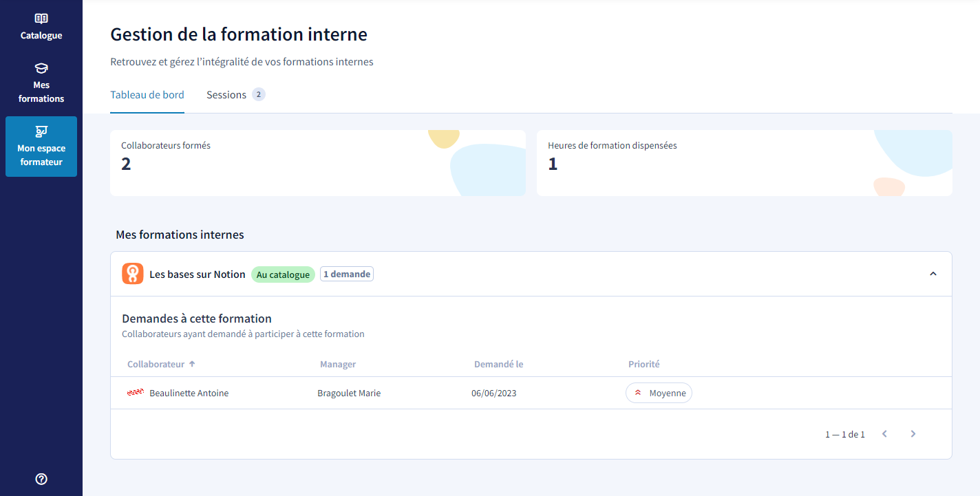Open the Les bases sur Notion title
Viewport: 980px width, 496px height.
[x=198, y=274]
